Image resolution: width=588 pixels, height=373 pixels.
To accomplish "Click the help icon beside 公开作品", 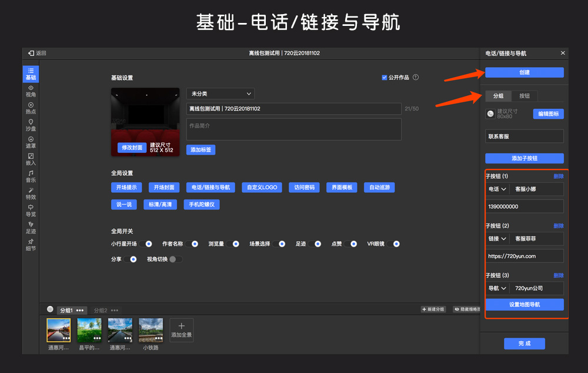I will 416,77.
